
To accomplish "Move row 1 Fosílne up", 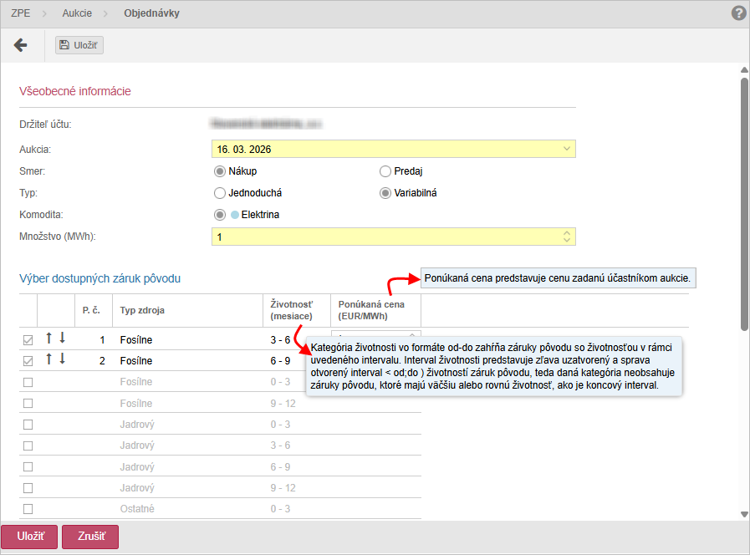I will (x=48, y=339).
